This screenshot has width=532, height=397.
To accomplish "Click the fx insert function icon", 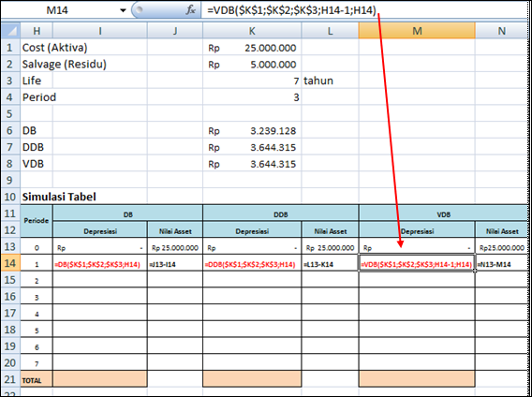I will tap(191, 10).
